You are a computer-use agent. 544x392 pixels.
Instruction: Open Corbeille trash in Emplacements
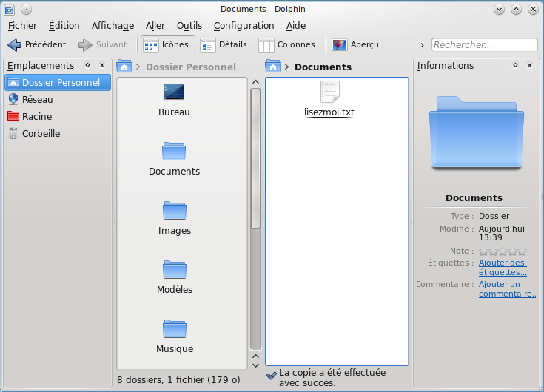(41, 134)
